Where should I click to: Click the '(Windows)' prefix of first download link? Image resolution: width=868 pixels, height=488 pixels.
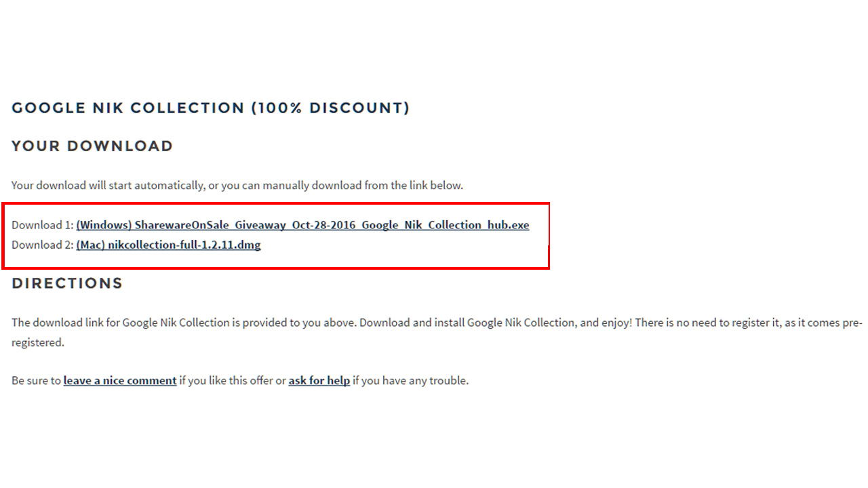[104, 225]
